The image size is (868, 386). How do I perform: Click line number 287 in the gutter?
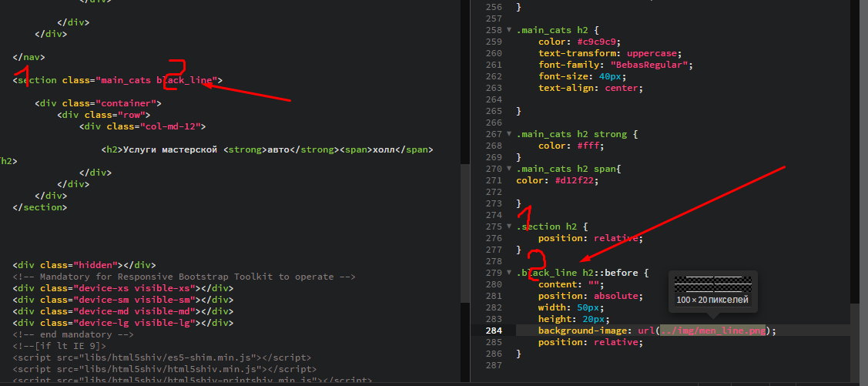click(494, 365)
